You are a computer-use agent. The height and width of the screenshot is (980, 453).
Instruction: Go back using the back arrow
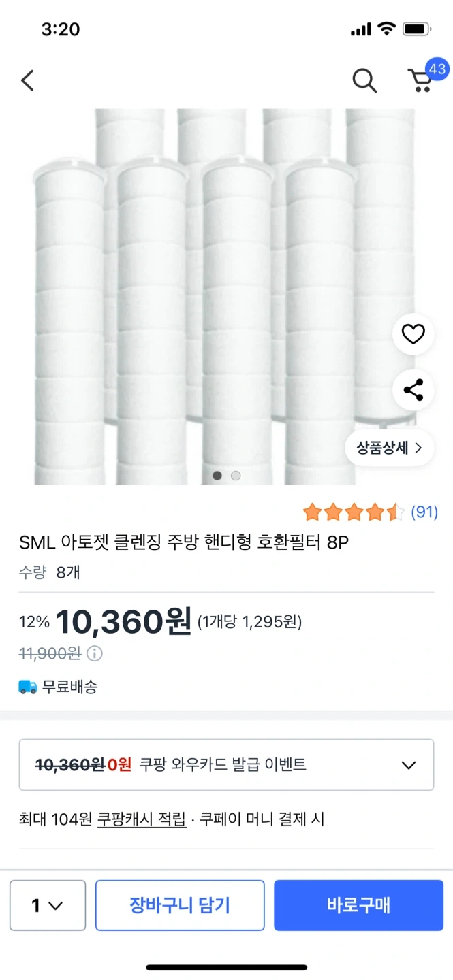27,81
